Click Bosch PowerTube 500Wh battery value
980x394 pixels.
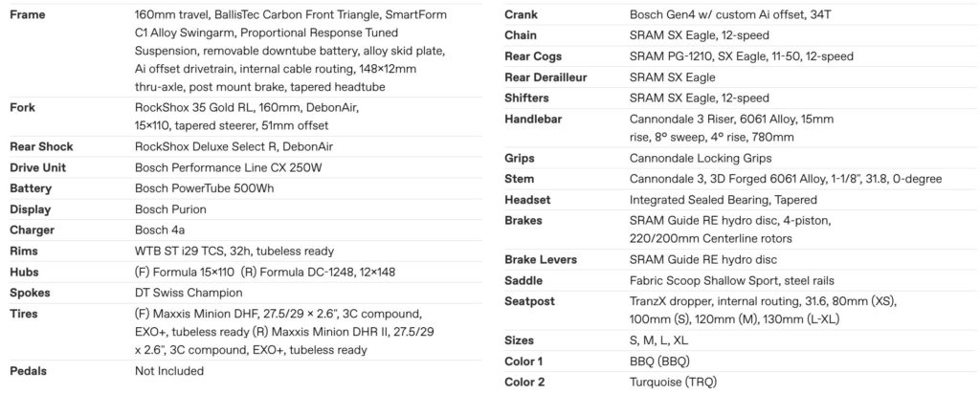pyautogui.click(x=205, y=188)
